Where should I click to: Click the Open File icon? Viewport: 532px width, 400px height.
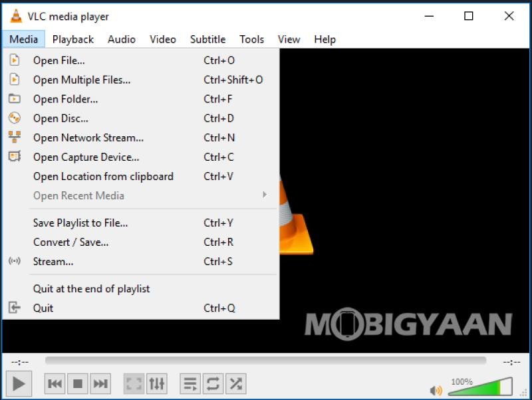pos(14,60)
